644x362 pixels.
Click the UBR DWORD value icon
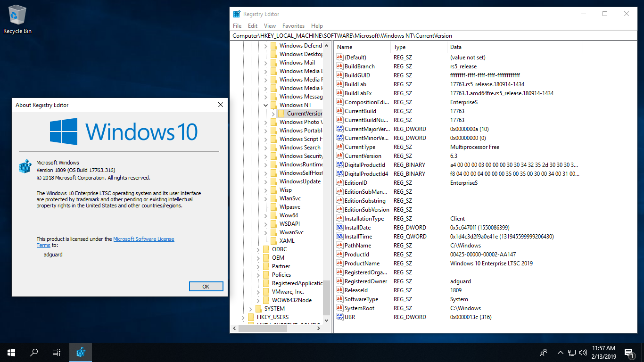(340, 317)
